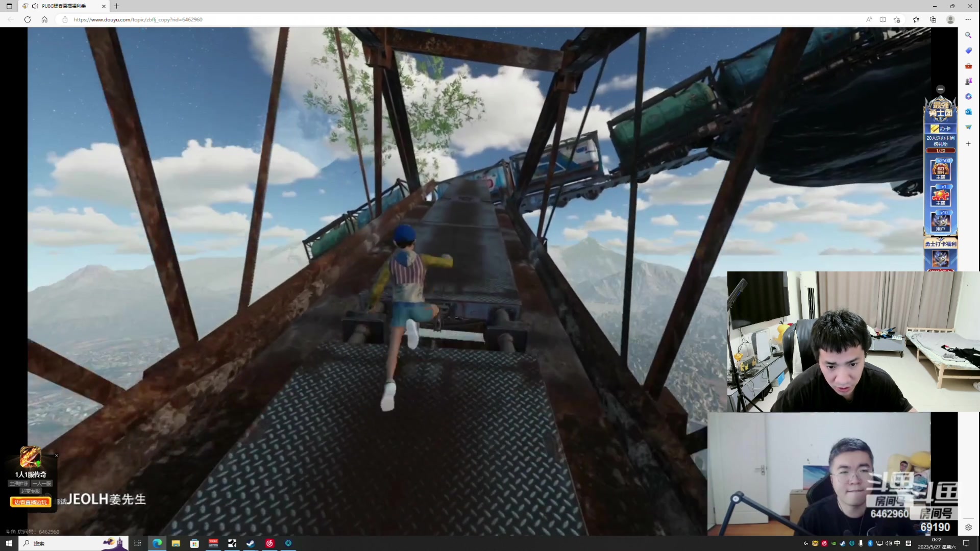Close the PUBG Douyu tab
The width and height of the screenshot is (980, 551).
(104, 6)
